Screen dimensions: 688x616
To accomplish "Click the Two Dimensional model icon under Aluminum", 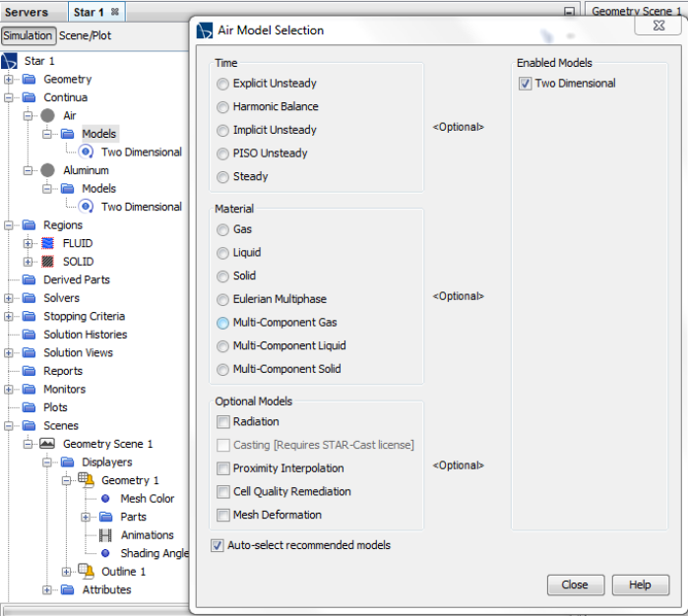I will pos(86,207).
